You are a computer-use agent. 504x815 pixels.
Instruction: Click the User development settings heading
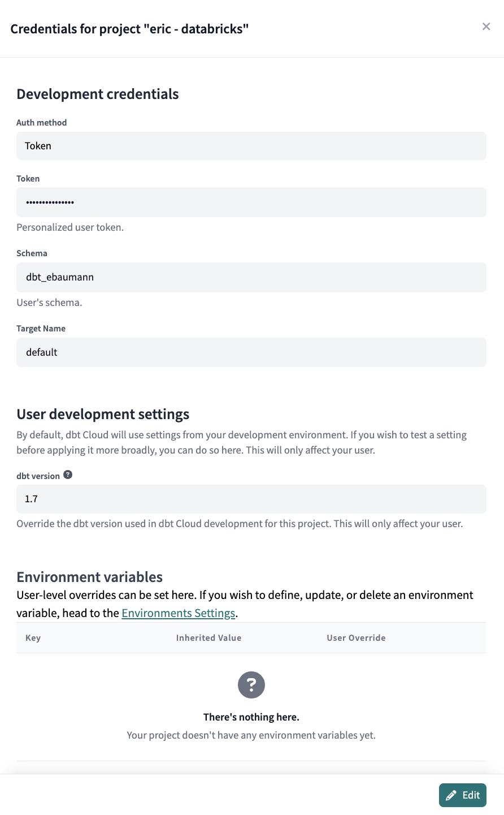[103, 413]
